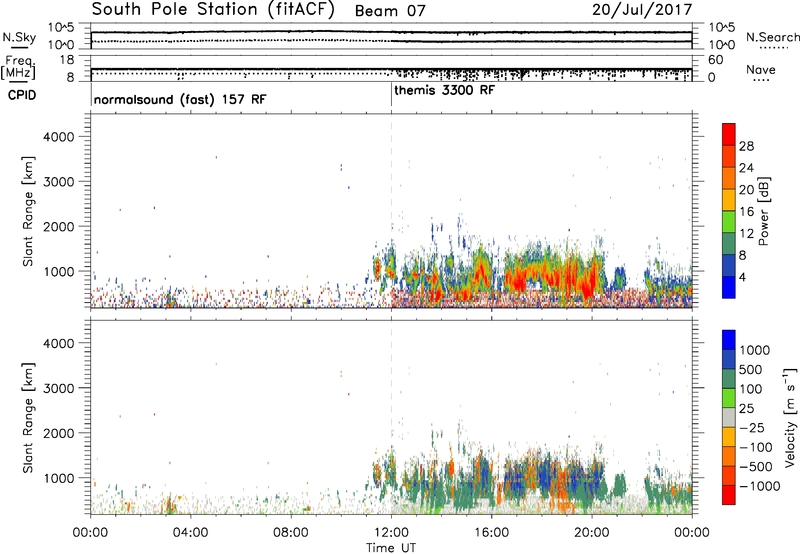800x554 pixels.
Task: Click the '28' power colorbar tick label
Action: tap(746, 146)
